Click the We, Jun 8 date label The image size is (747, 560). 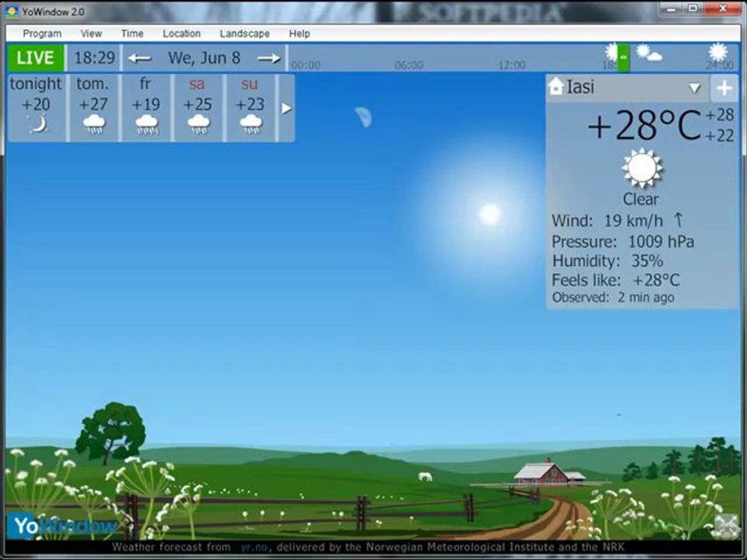(204, 58)
